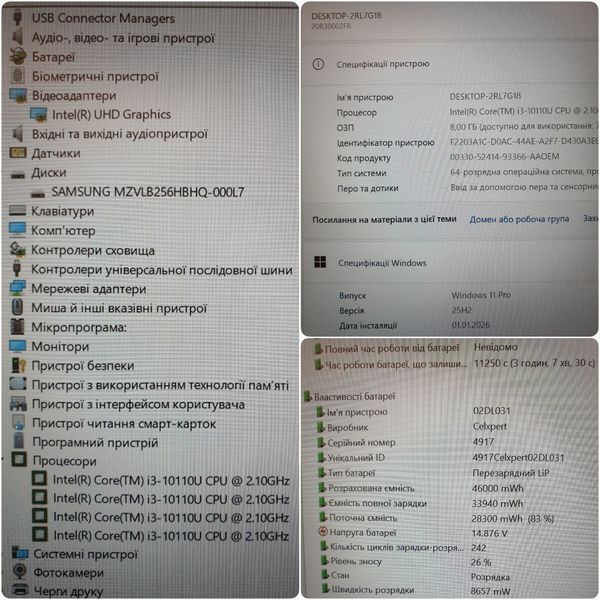Viewport: 600px width, 600px height.
Task: Click the info icon beside Специфікації пристрою
Action: click(x=318, y=64)
